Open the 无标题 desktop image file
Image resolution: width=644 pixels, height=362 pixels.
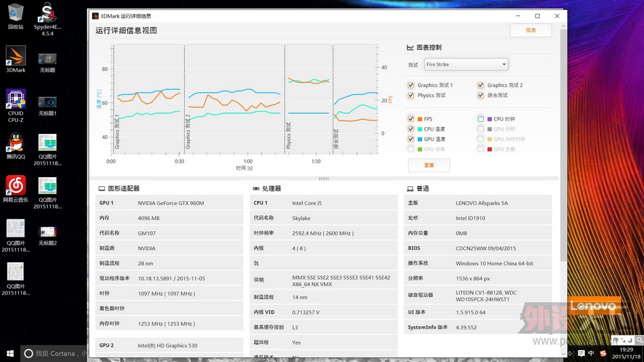[x=47, y=62]
